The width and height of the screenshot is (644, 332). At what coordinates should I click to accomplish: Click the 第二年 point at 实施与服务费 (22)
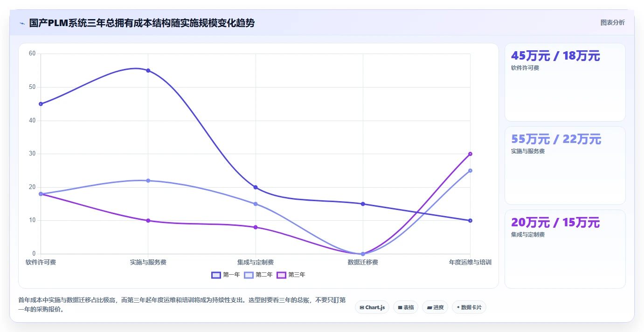pyautogui.click(x=148, y=181)
